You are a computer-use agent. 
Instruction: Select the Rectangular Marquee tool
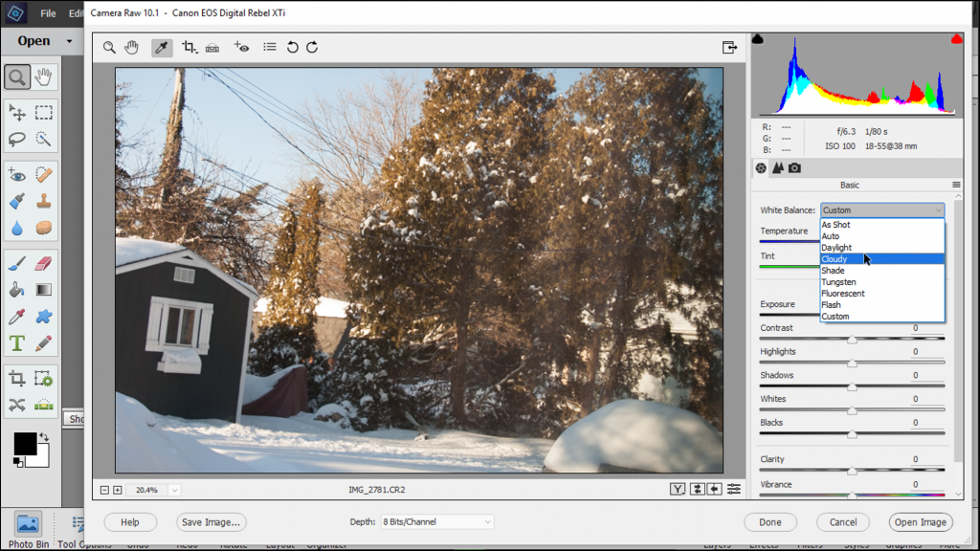pos(43,113)
